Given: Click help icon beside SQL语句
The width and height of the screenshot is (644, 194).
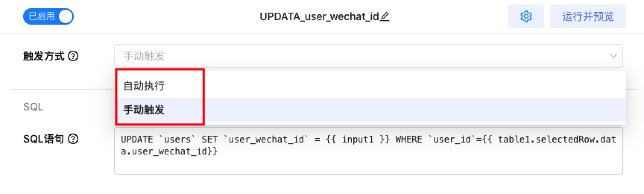Looking at the screenshot, I should pos(73,139).
